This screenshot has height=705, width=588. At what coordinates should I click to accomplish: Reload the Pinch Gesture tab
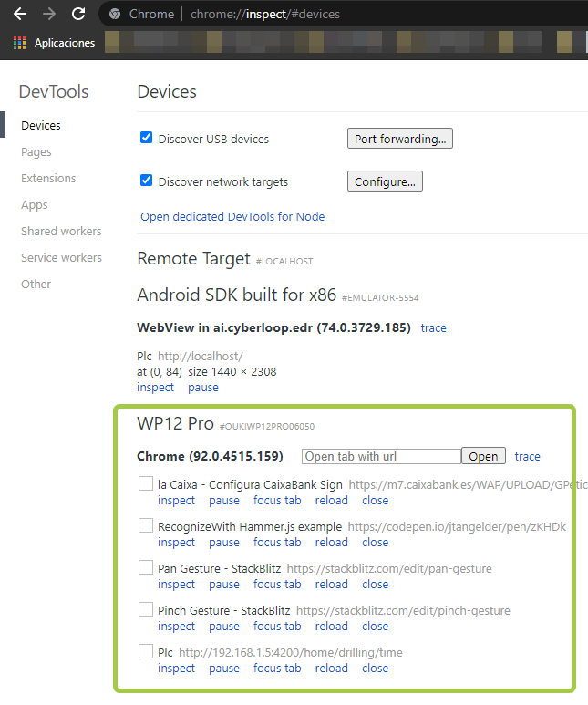coord(331,626)
